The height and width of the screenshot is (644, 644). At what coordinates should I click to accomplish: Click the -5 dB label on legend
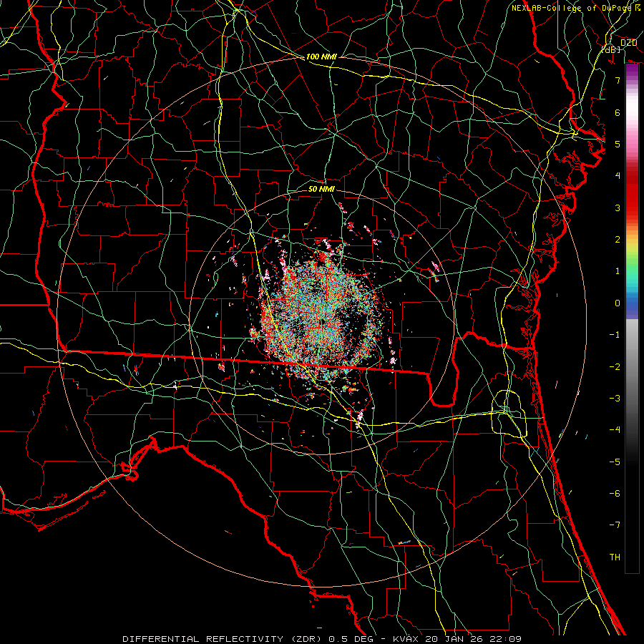click(615, 462)
